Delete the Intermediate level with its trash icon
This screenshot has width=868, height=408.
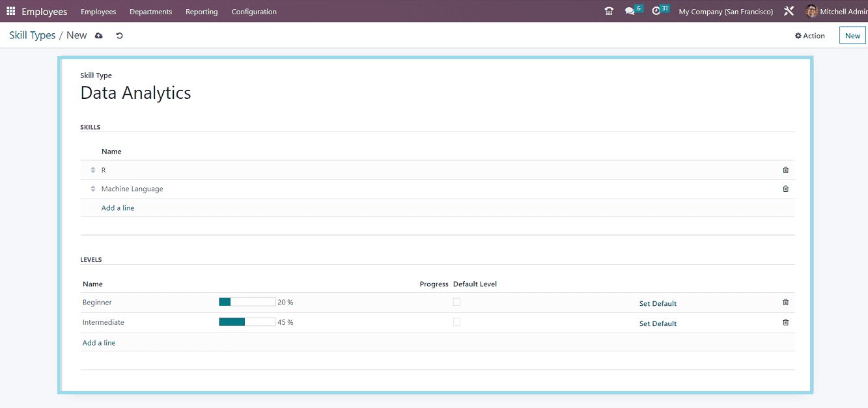(785, 322)
